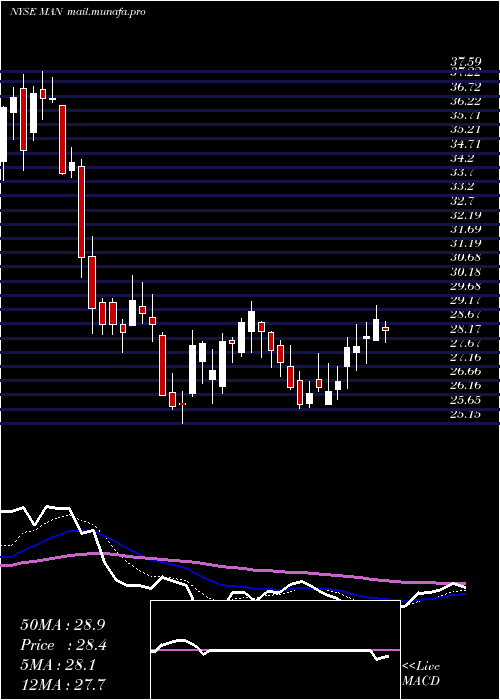Click the Price : 28.4 readout

click(x=63, y=645)
